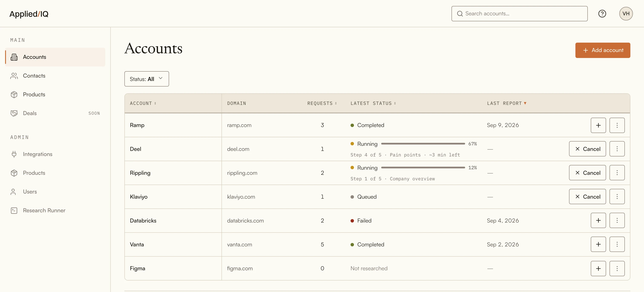This screenshot has height=292, width=644.
Task: Click the Add account button
Action: [602, 50]
